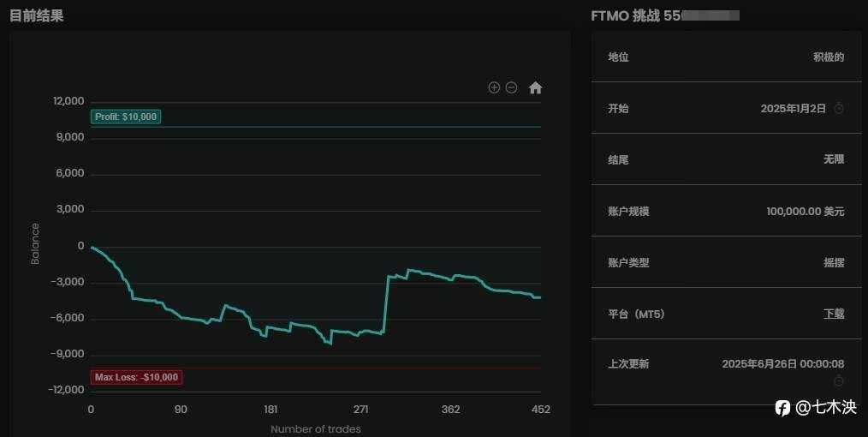Select the 目前结果 heading

point(37,15)
